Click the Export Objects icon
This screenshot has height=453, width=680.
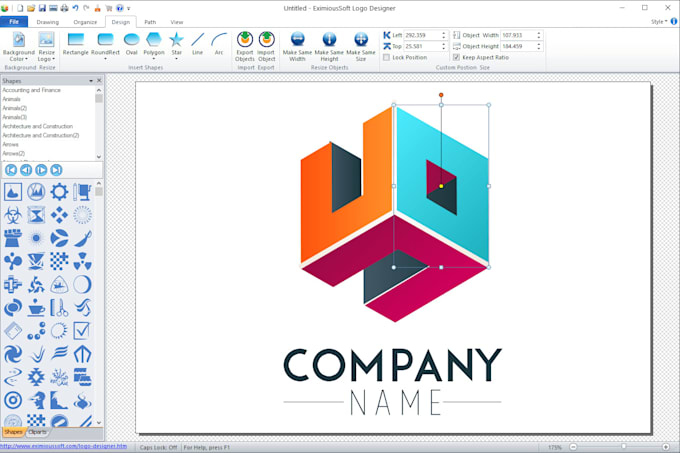pyautogui.click(x=245, y=42)
